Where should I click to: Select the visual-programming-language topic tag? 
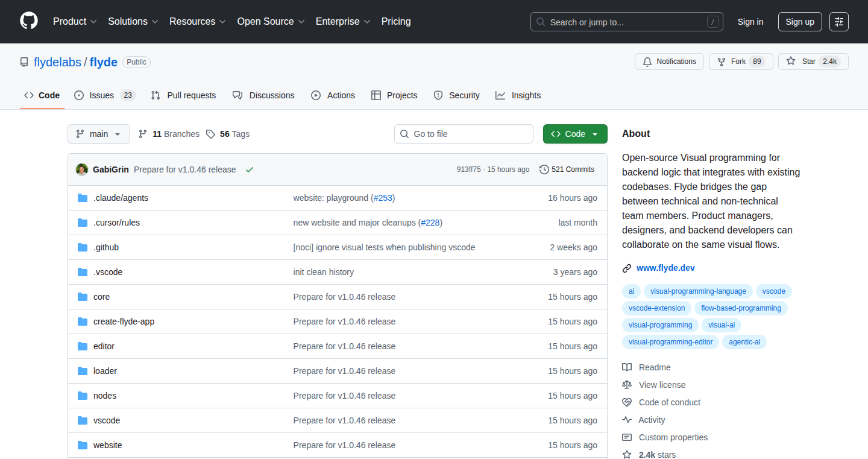click(x=698, y=291)
